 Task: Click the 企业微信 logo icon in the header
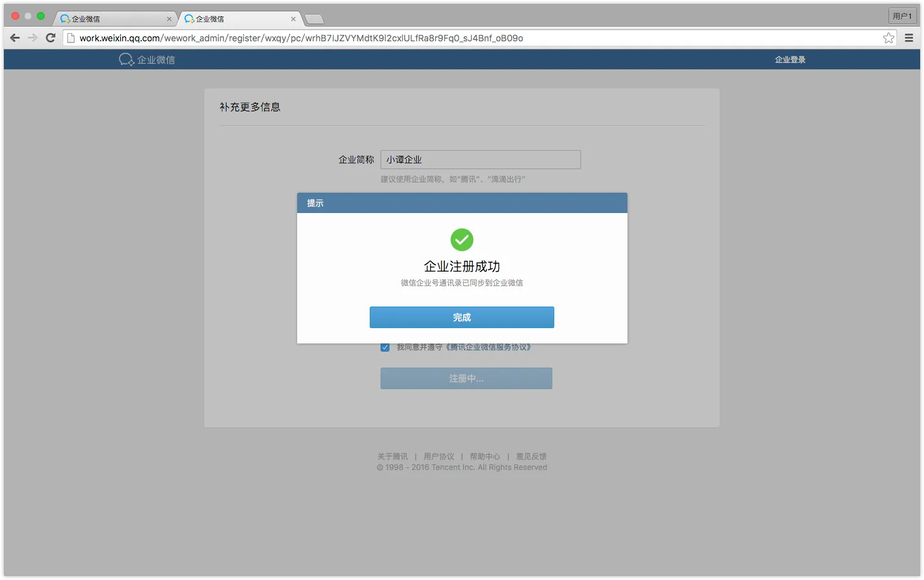(127, 59)
